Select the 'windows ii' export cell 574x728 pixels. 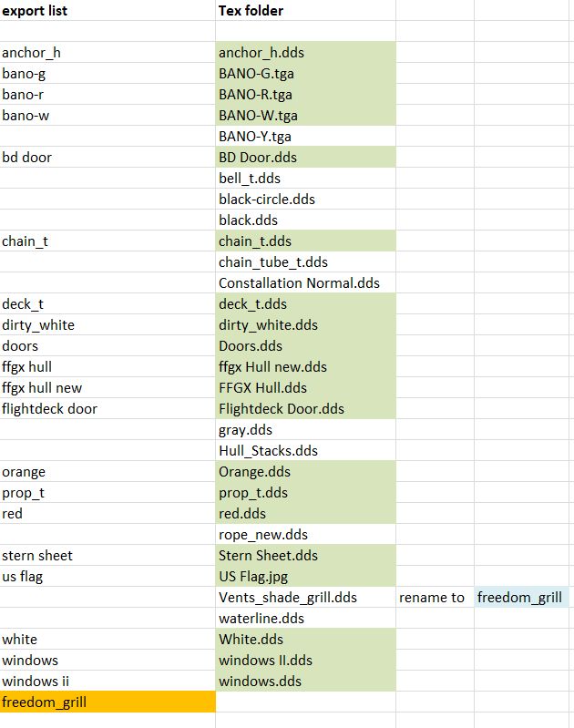pyautogui.click(x=108, y=682)
